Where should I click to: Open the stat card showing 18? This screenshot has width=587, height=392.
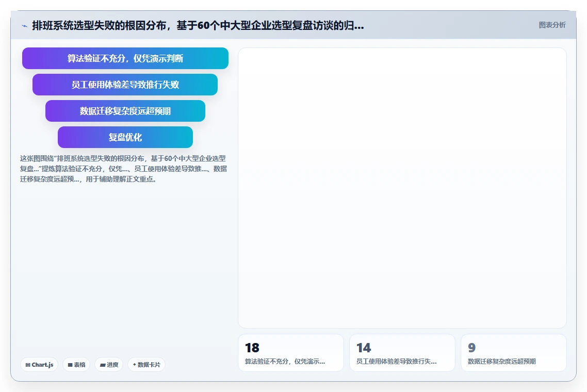pyautogui.click(x=291, y=353)
